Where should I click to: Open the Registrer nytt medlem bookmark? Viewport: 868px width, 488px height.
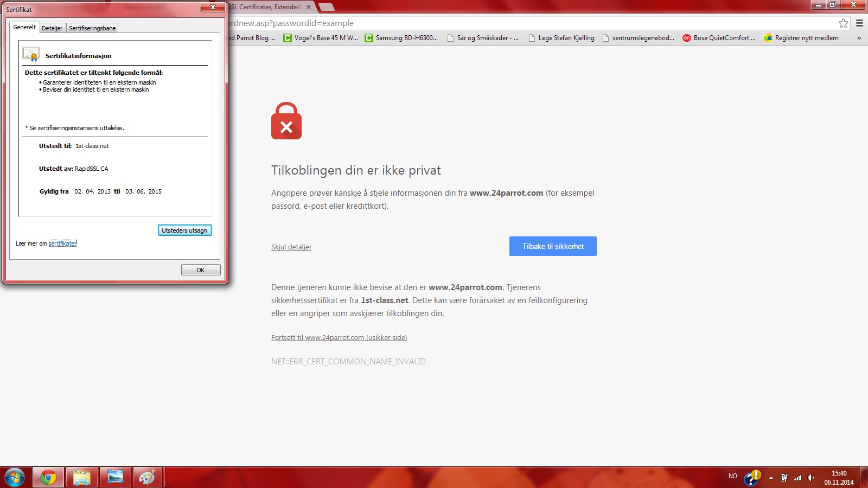tap(801, 38)
